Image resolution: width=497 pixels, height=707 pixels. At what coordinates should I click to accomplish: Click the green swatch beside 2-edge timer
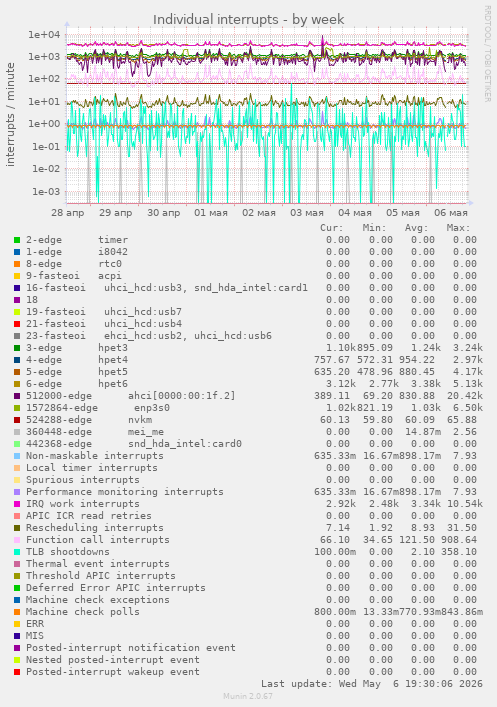pyautogui.click(x=17, y=240)
